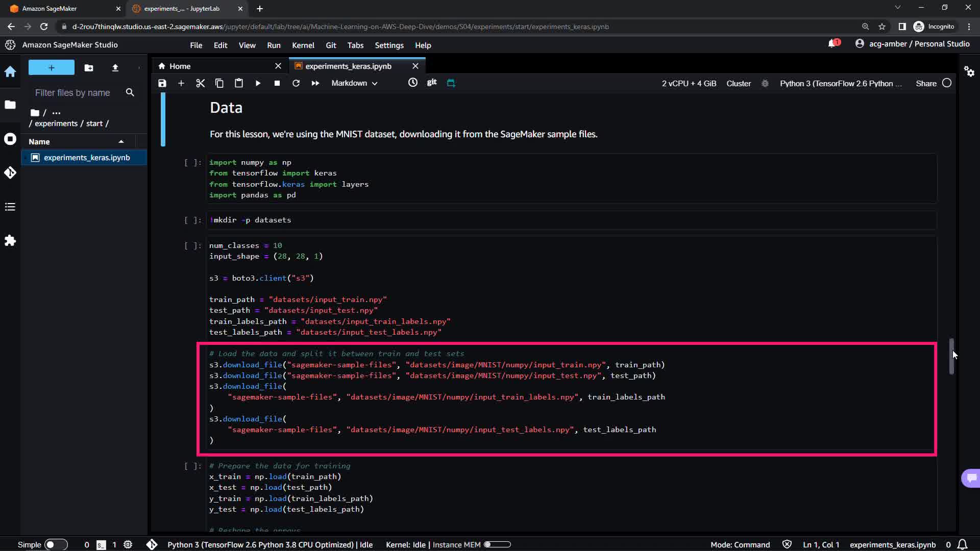
Task: Toggle Simple interface mode switch
Action: pos(56,544)
